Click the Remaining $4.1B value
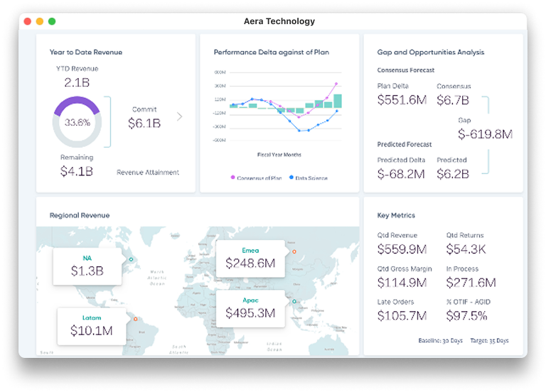The width and height of the screenshot is (546, 392). coord(77,171)
